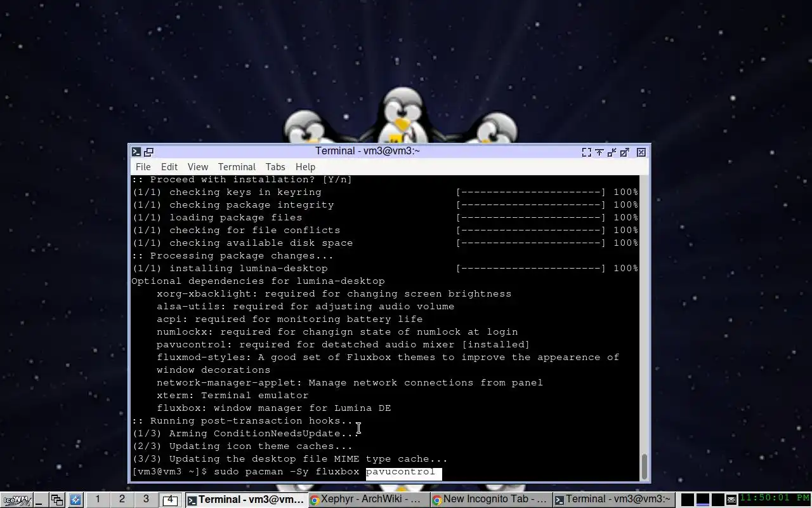This screenshot has height=508, width=812.
Task: Click the 'installing lumina-desktop' progress line
Action: [x=384, y=269]
